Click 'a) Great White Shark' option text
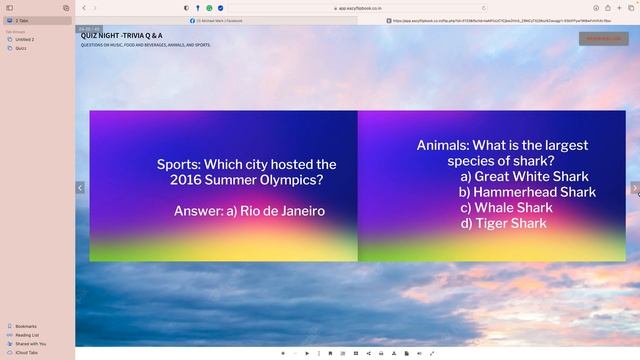 click(x=524, y=176)
